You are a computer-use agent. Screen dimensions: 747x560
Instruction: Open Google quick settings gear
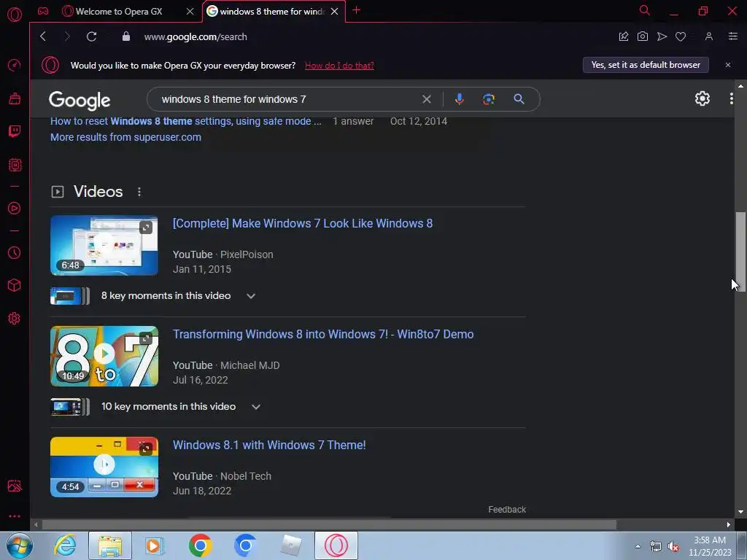703,98
